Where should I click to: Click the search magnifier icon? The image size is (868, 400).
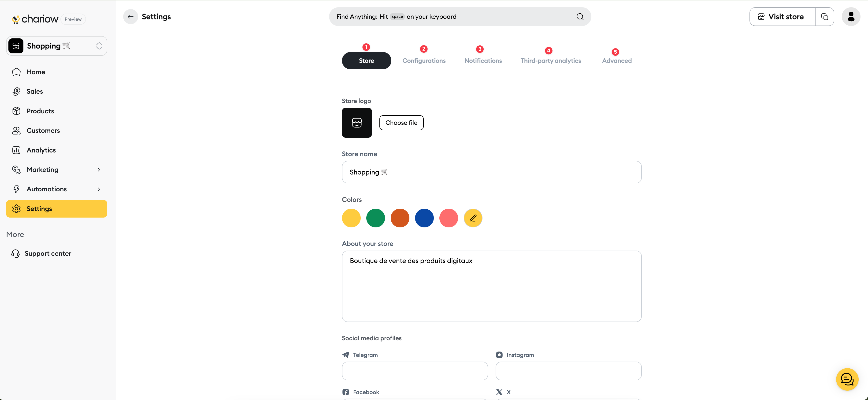(580, 17)
